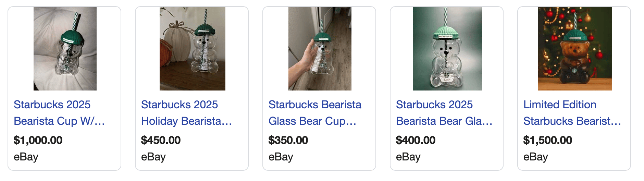Click the bear cup photo beside the pumpkin
Image resolution: width=644 pixels, height=181 pixels.
pos(193,49)
